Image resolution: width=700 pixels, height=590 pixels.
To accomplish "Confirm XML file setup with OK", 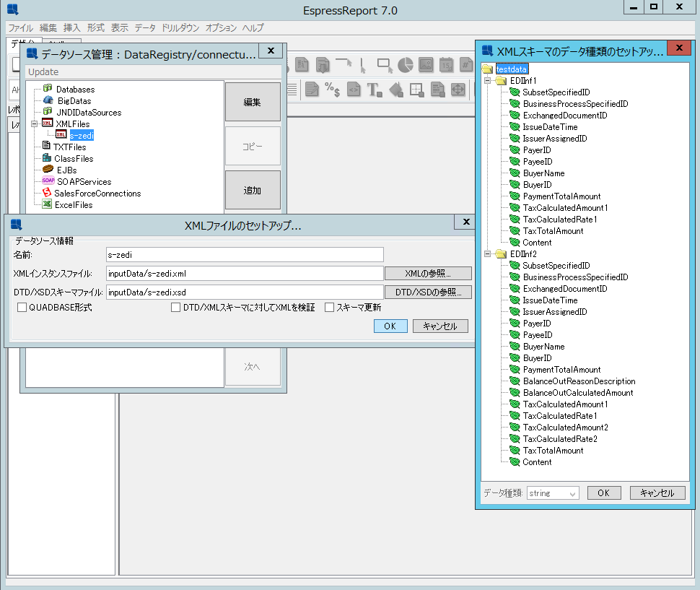I will tap(390, 326).
